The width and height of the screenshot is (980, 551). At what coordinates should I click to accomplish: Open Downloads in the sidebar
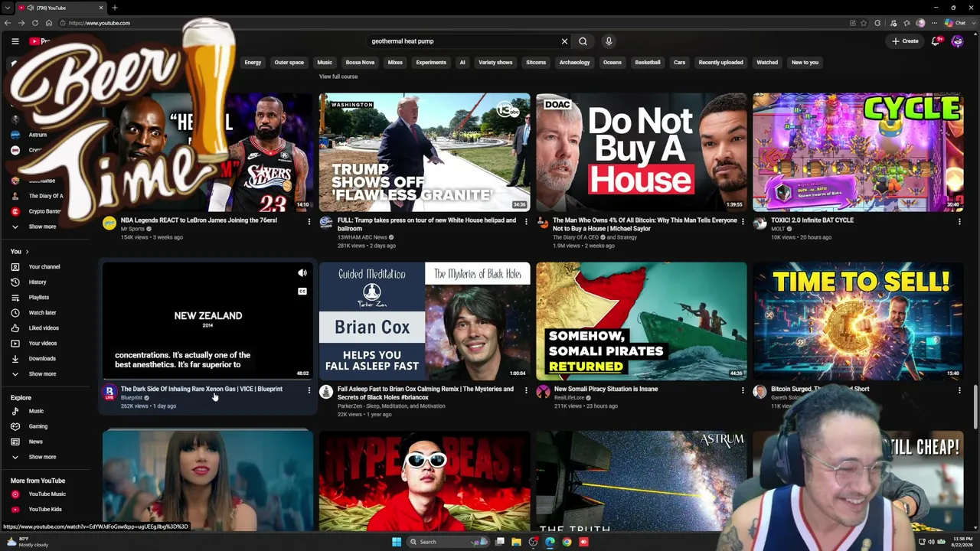click(42, 358)
